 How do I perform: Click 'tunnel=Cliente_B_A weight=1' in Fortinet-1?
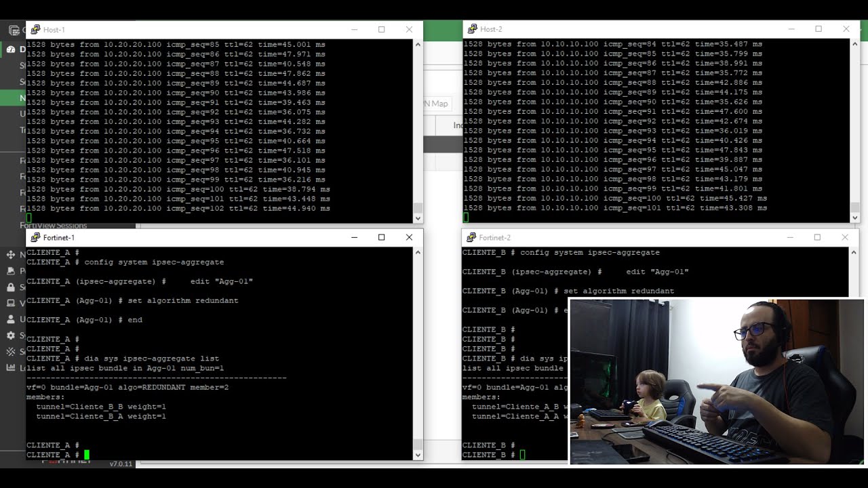[x=101, y=416]
